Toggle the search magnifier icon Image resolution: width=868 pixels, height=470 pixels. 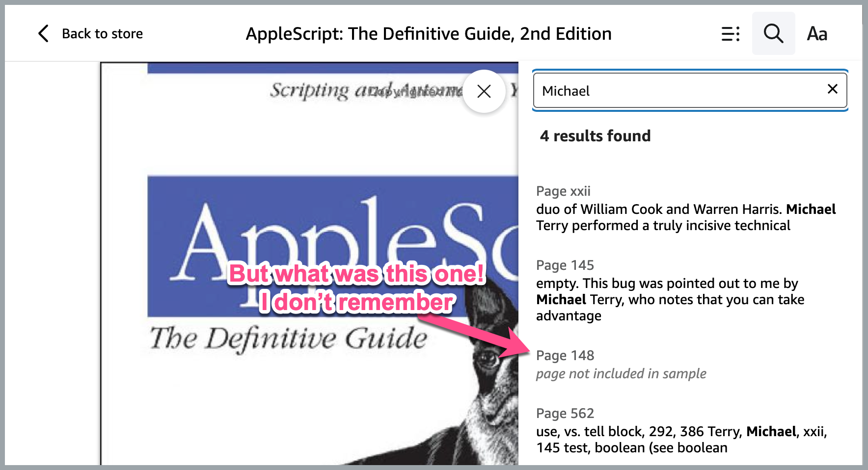click(773, 33)
